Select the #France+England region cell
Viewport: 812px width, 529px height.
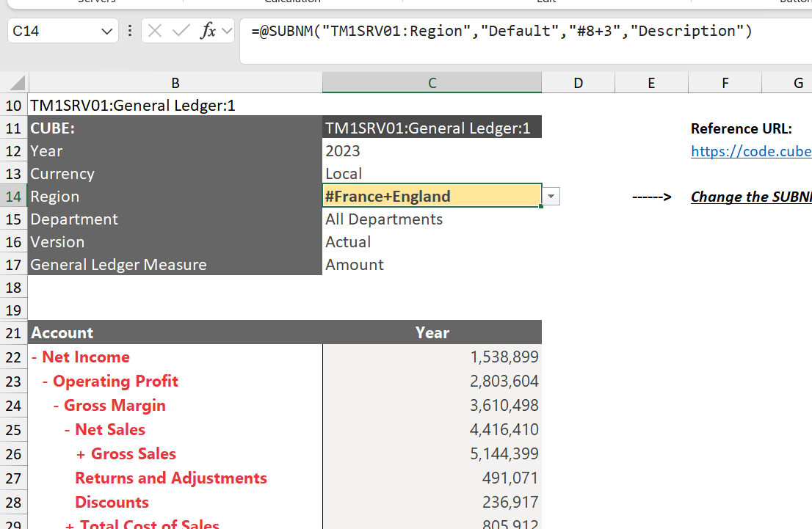click(x=432, y=196)
